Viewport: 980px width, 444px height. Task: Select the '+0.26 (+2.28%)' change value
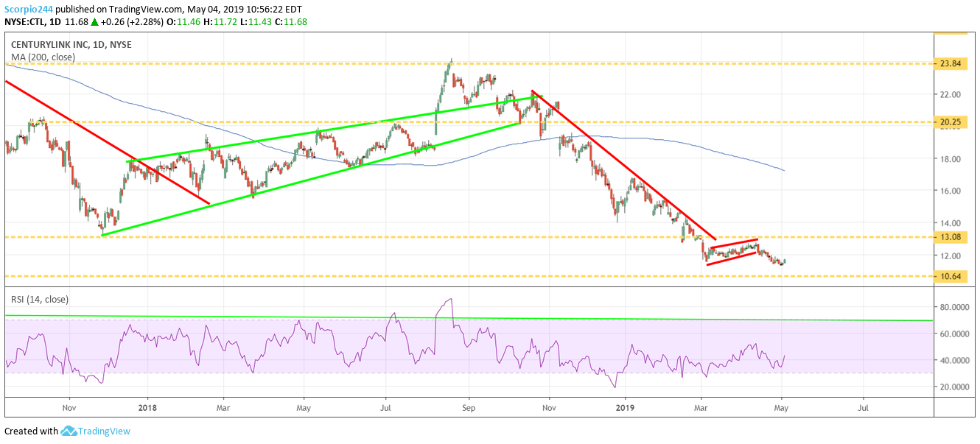tap(133, 22)
